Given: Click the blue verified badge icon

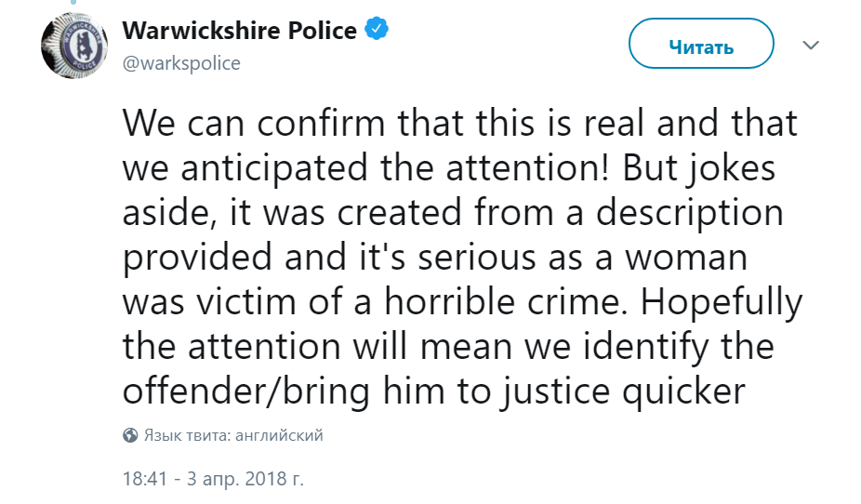Looking at the screenshot, I should click(377, 30).
